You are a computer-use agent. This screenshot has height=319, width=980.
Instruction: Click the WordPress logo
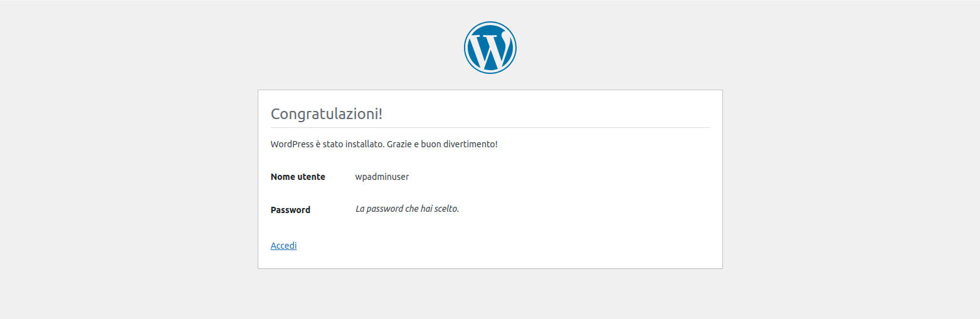pos(490,48)
